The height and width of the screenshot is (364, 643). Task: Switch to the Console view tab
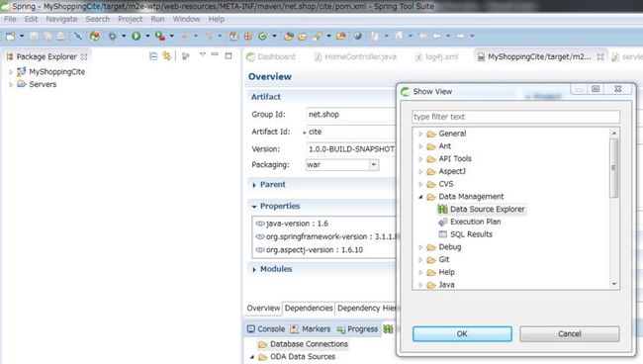266,328
